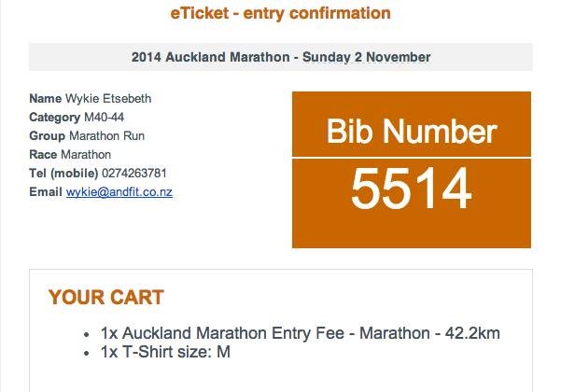
Task: Click the bullet before the Entry Fee item
Action: point(88,334)
